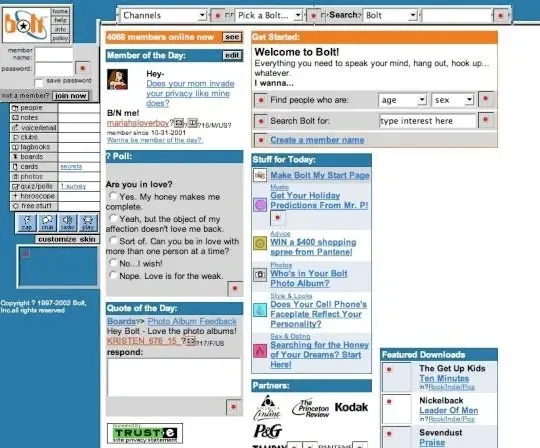Click the join now button
The width and height of the screenshot is (540, 448).
point(71,96)
